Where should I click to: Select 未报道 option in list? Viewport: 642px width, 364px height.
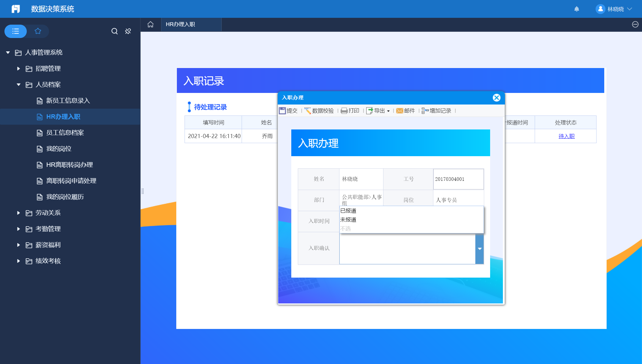(348, 220)
